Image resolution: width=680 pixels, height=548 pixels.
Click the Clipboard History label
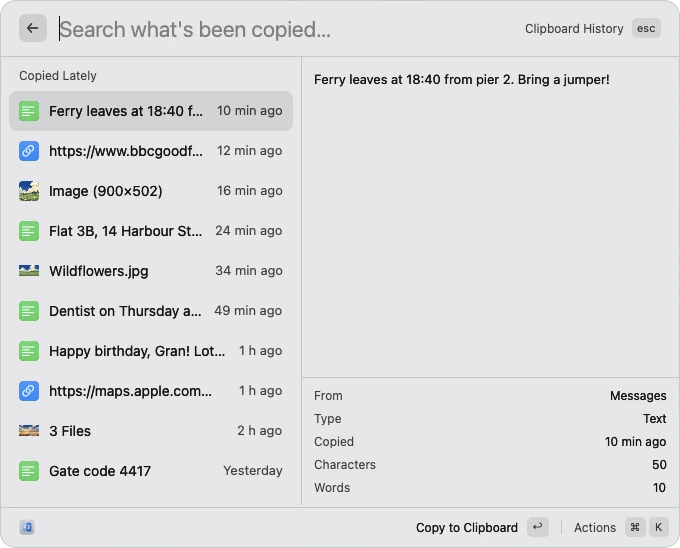[x=574, y=29]
